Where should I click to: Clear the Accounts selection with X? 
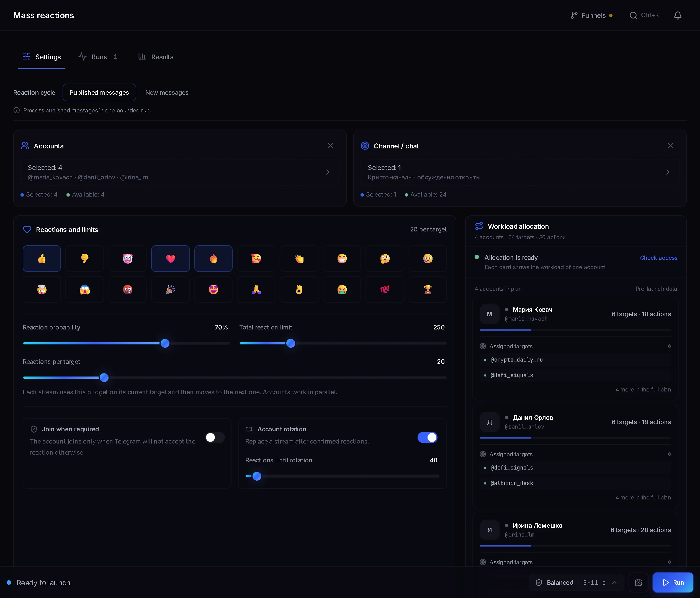click(x=331, y=146)
